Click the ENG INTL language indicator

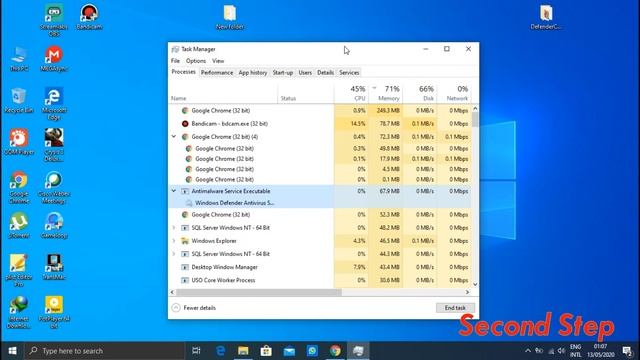[576, 351]
